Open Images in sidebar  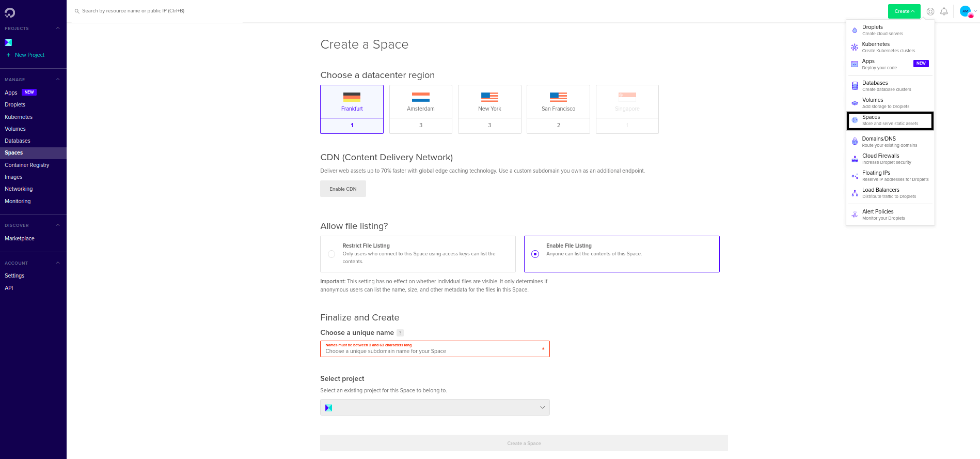[x=13, y=177]
